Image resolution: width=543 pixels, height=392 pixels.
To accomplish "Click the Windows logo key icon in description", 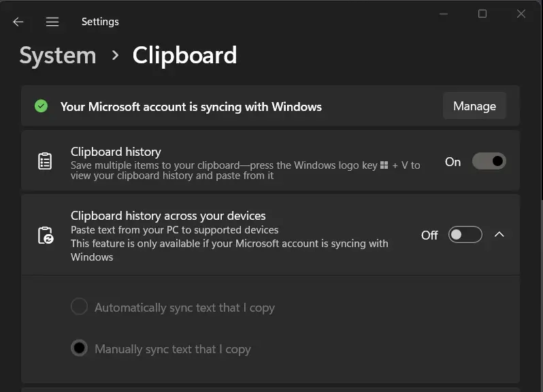I will point(384,165).
